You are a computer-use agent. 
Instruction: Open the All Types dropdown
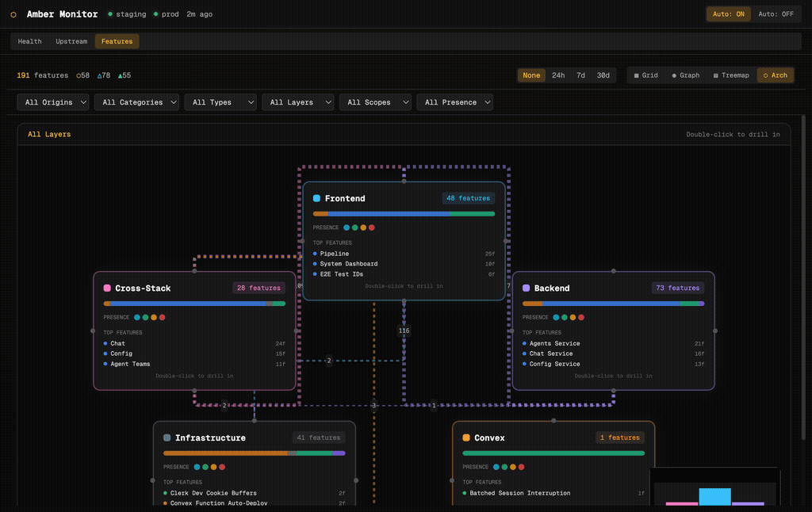point(220,102)
